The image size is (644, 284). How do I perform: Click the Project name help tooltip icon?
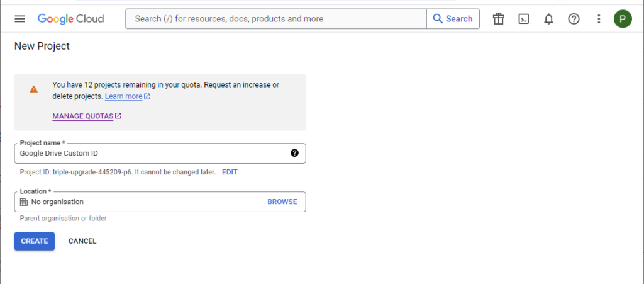click(x=294, y=153)
